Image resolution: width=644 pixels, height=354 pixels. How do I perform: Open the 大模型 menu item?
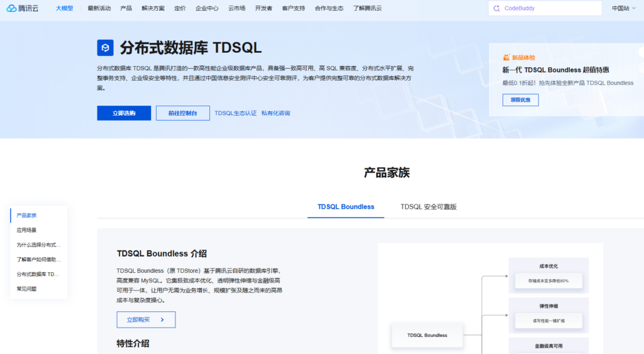(x=65, y=8)
